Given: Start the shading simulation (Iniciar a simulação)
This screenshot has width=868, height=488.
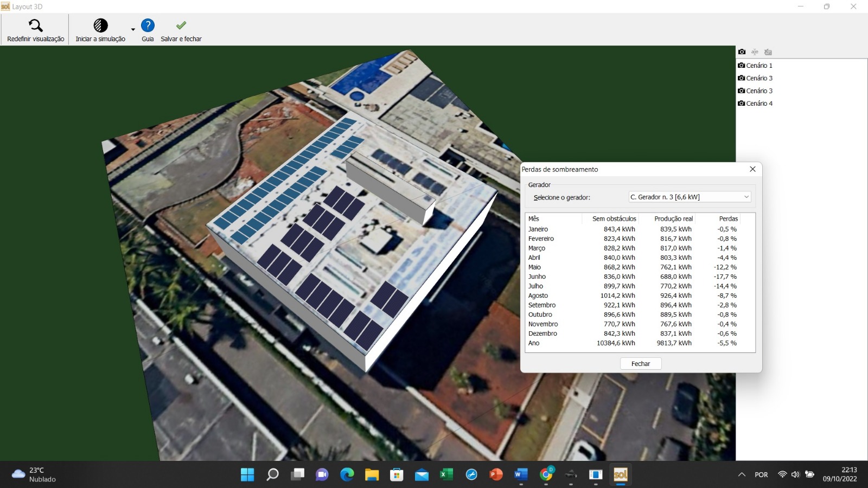Looking at the screenshot, I should coord(100,26).
